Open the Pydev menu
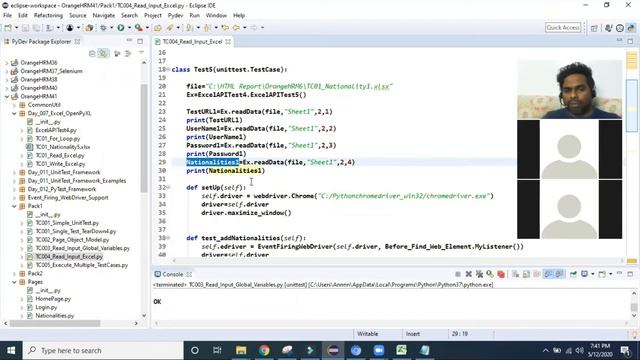The image size is (640, 360). pos(176,16)
